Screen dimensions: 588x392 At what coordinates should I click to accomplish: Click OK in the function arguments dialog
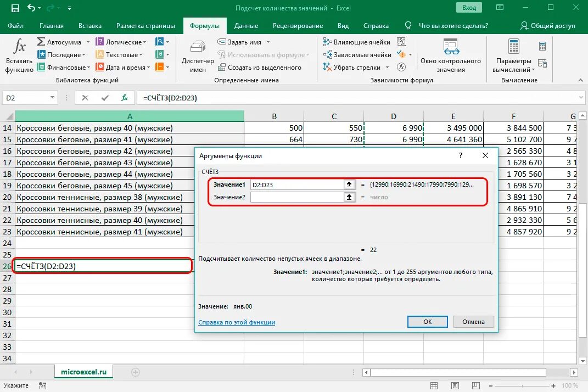point(428,322)
